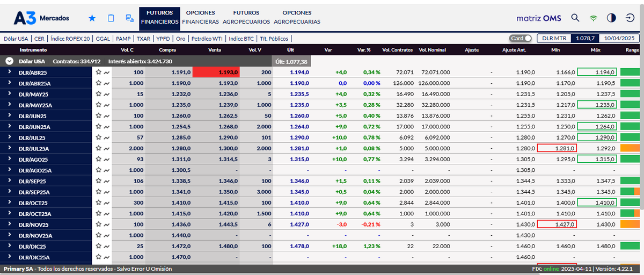644x275 pixels.
Task: Click the logout icon
Action: 630,18
